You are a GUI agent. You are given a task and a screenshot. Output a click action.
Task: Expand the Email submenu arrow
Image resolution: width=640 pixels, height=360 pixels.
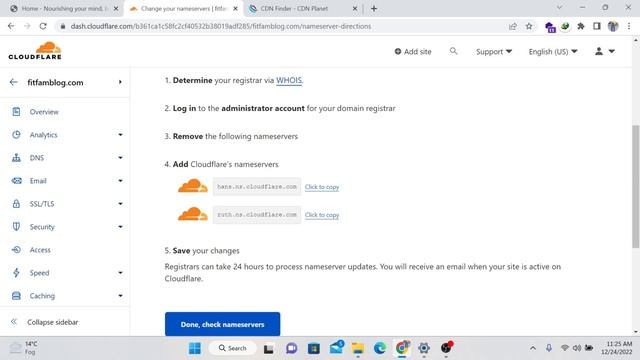(120, 180)
